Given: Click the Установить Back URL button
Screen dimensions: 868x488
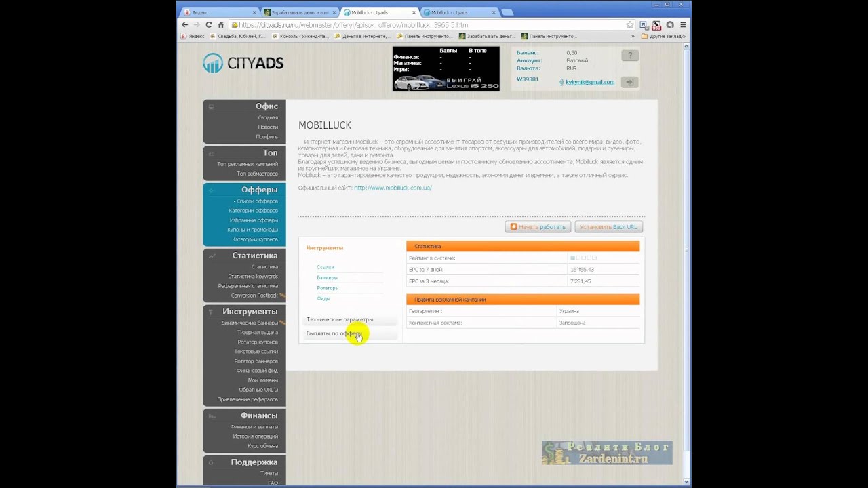Looking at the screenshot, I should (608, 227).
